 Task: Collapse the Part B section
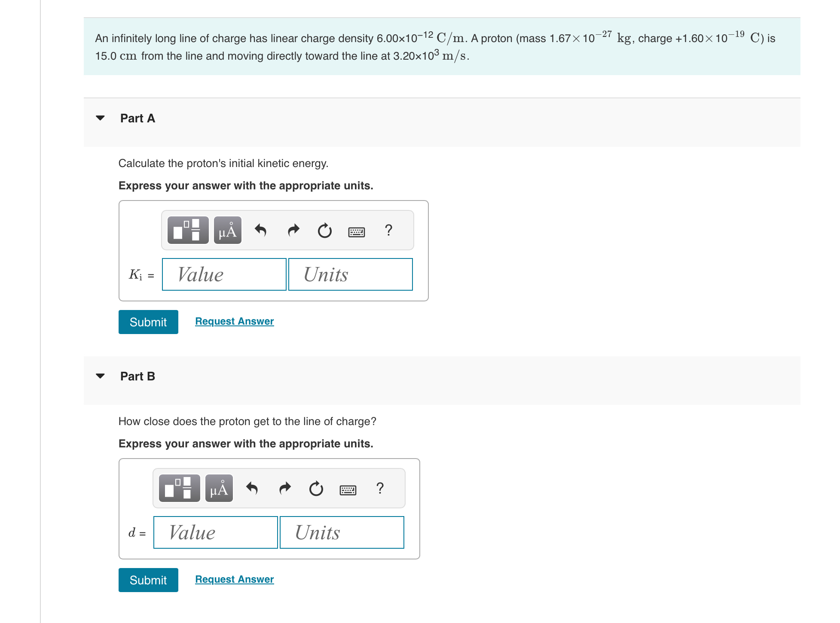[x=100, y=376]
